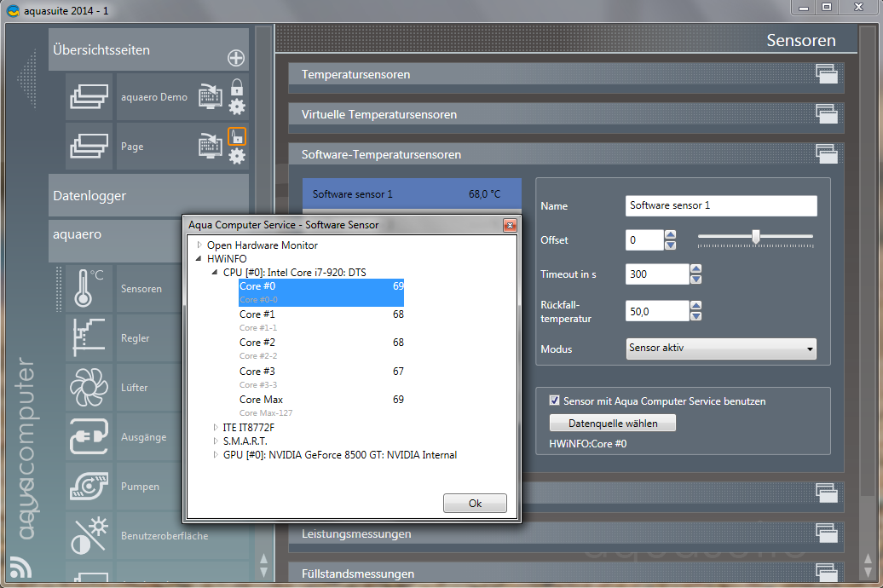The width and height of the screenshot is (883, 588).
Task: Open the Benutzeroberfläche brightness icon
Action: [89, 535]
